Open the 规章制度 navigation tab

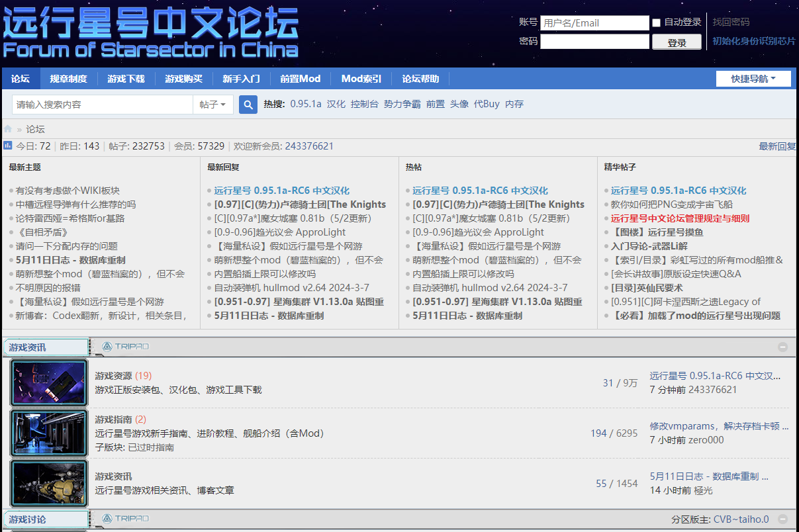click(68, 79)
